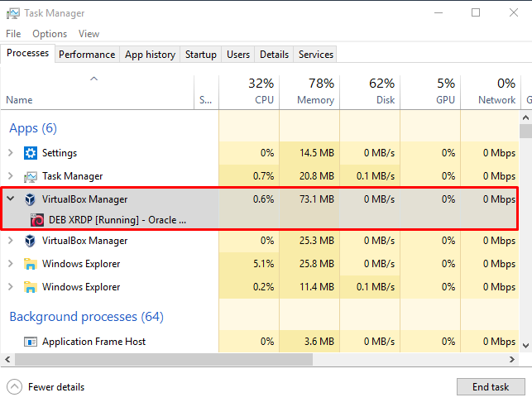
Task: Sort by the Disk column header
Action: coord(370,93)
